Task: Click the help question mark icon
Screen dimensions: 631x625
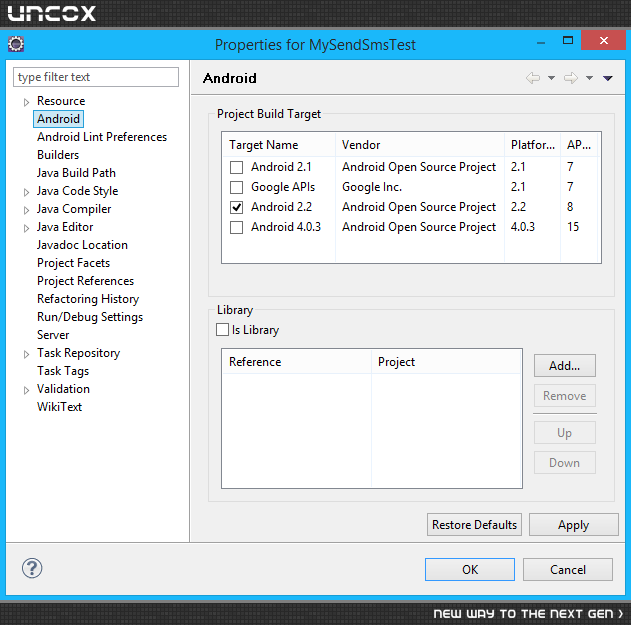Action: [x=32, y=568]
